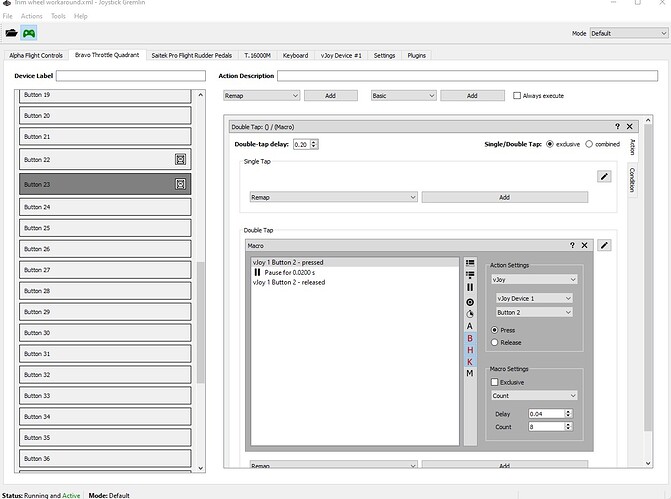Select the combined Single/Double Tap option
Screen dimensions: 671x499
click(591, 144)
